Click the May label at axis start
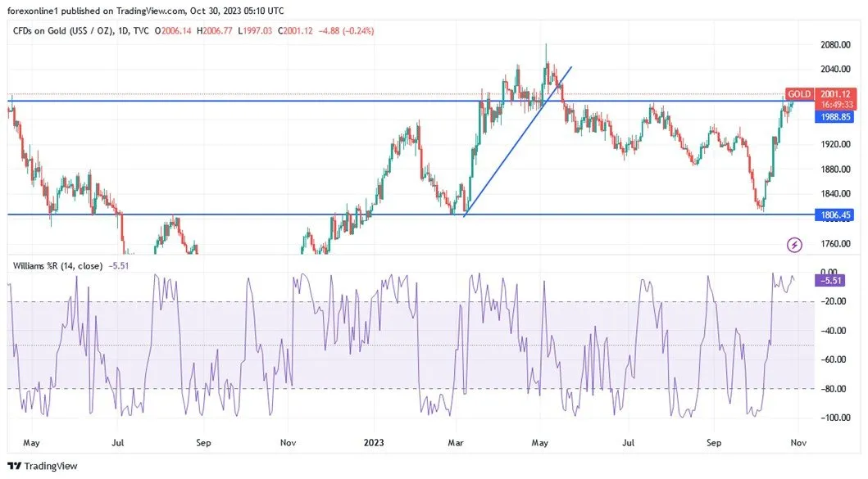868x479 pixels. click(31, 442)
